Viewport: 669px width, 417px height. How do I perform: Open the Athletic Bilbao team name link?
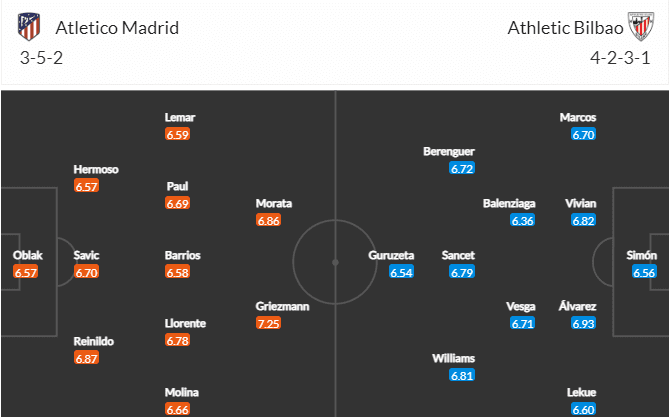tap(565, 28)
